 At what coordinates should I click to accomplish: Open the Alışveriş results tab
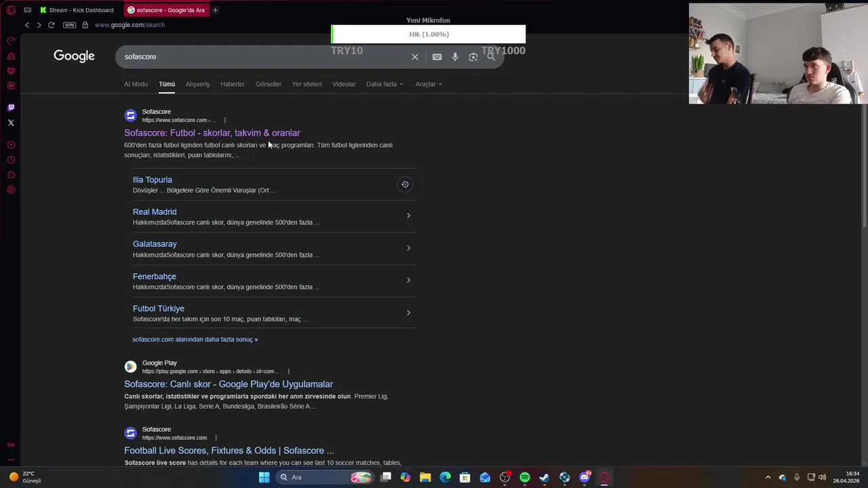point(197,84)
